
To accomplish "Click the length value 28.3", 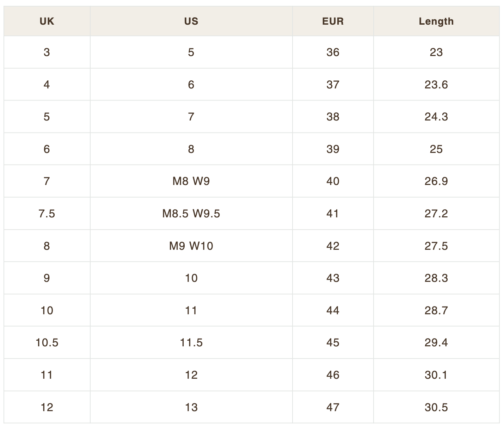I will [x=436, y=278].
